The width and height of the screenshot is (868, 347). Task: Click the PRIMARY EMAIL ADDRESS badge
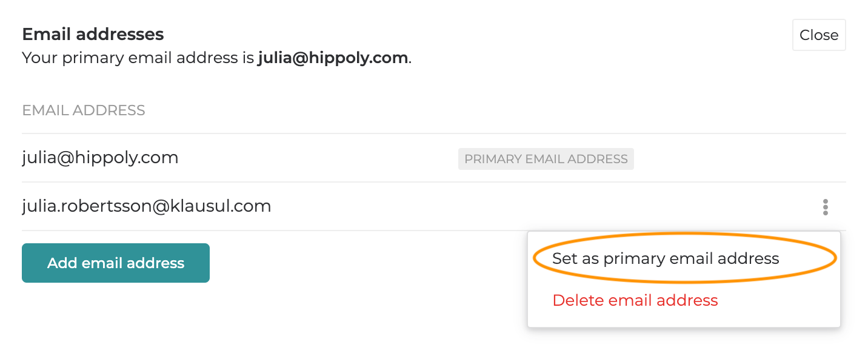click(546, 159)
